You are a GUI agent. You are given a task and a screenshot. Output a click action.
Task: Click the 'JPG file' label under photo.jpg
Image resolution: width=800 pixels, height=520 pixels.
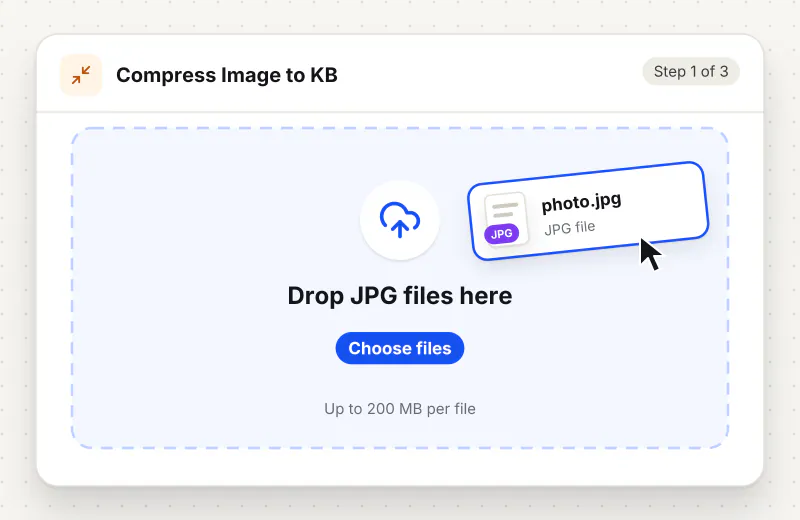tap(569, 228)
